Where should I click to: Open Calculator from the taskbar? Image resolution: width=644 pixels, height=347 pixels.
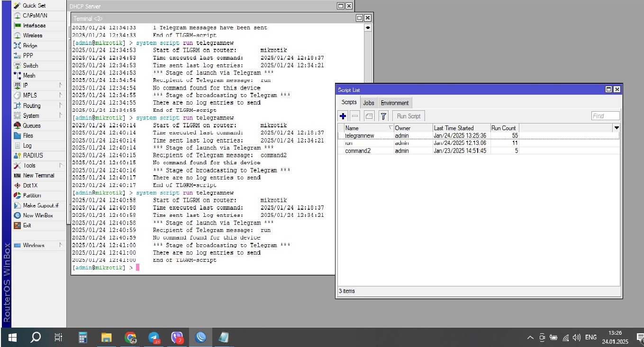83,338
